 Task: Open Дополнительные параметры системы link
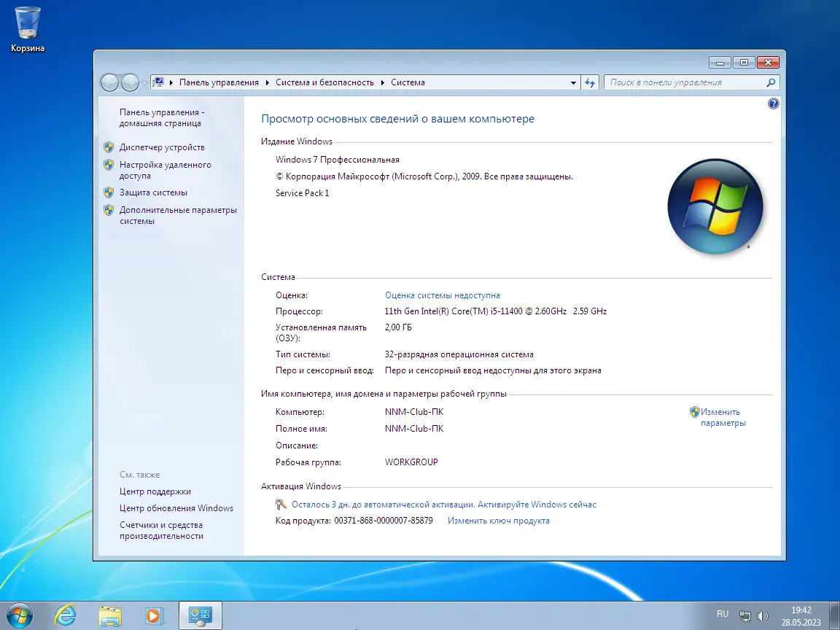pyautogui.click(x=178, y=215)
